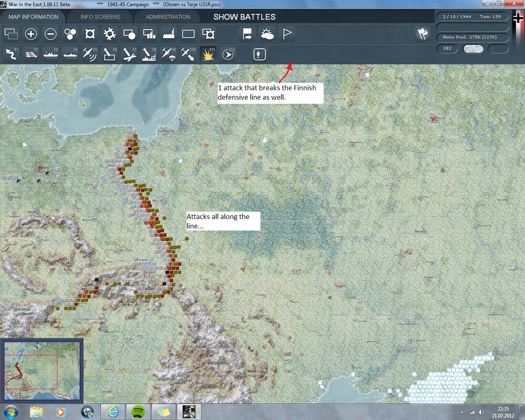This screenshot has width=525, height=420.
Task: Toggle the stacked windows unit display icon
Action: click(x=11, y=34)
